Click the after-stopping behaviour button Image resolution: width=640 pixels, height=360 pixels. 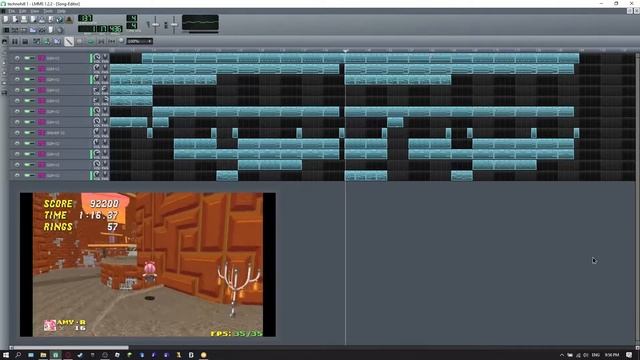(111, 41)
